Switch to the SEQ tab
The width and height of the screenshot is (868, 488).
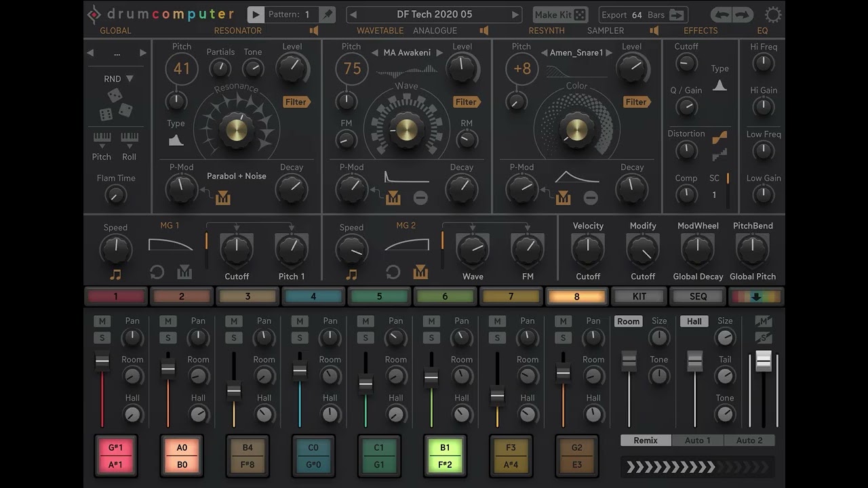tap(698, 296)
